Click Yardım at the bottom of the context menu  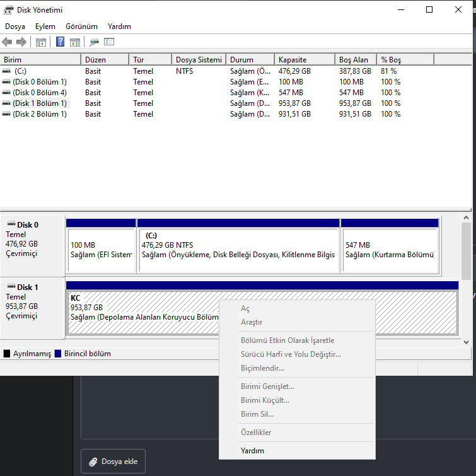pyautogui.click(x=297, y=451)
